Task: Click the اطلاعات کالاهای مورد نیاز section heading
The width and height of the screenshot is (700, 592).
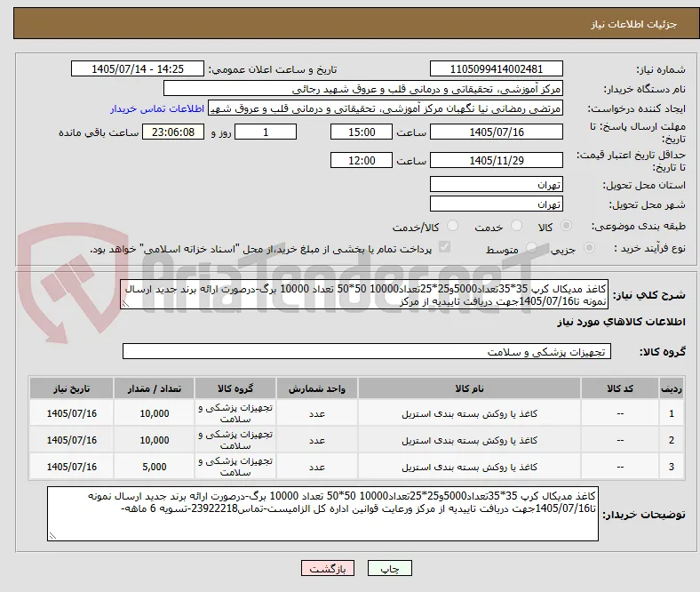Action: point(621,322)
